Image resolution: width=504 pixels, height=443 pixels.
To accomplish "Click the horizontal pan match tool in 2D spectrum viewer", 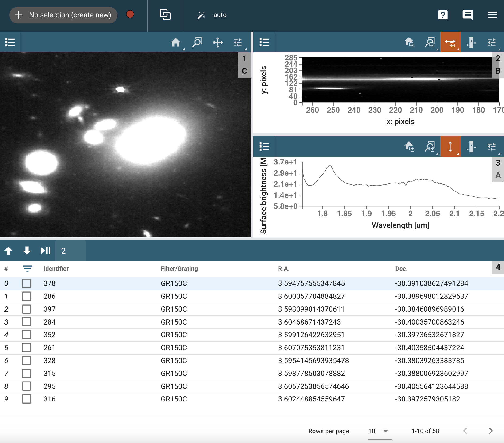I will point(450,42).
